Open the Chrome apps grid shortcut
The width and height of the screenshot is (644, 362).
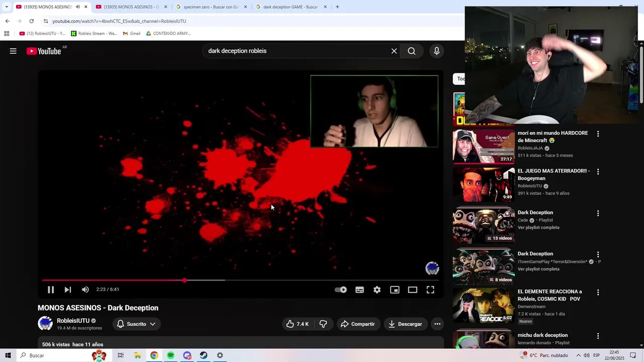tap(7, 34)
